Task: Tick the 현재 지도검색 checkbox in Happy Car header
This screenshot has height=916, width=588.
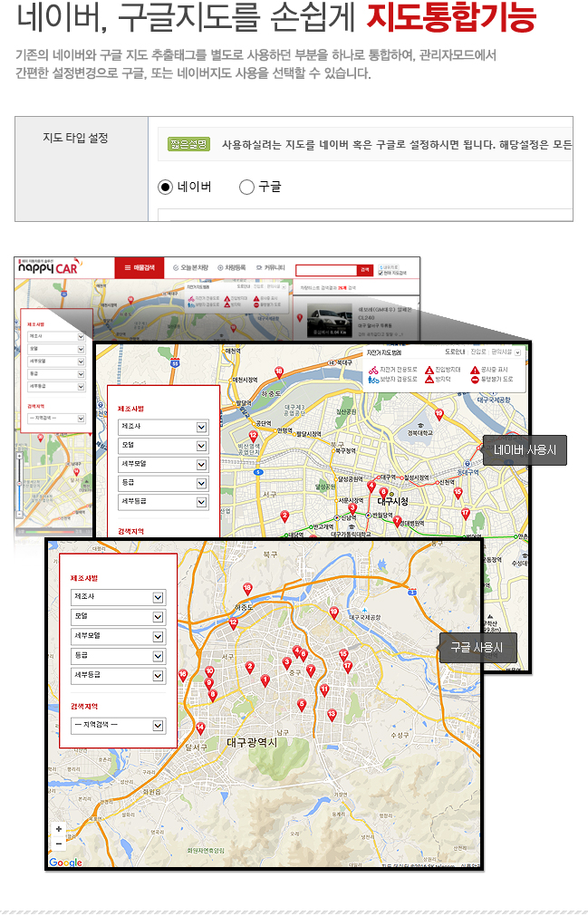Action: pos(381,273)
